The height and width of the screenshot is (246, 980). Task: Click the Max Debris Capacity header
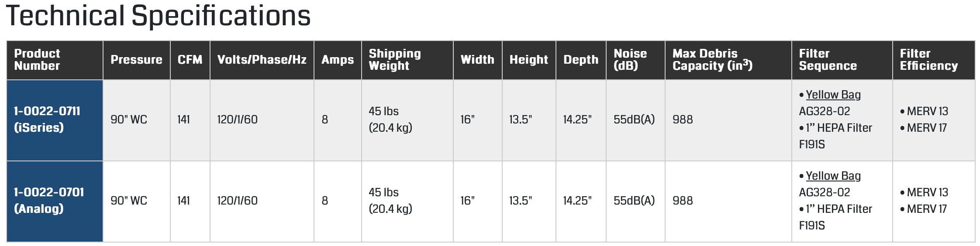712,60
